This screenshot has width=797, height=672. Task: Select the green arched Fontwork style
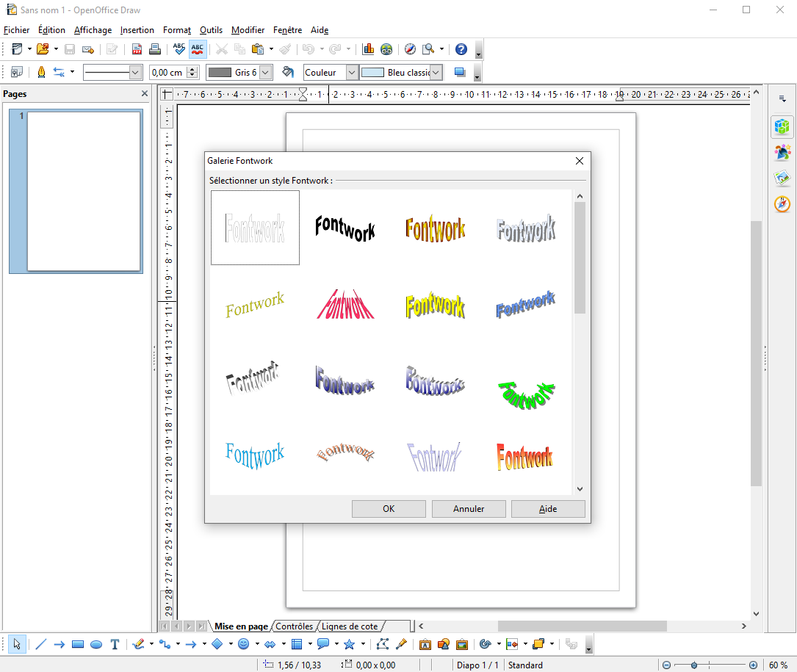coord(526,394)
